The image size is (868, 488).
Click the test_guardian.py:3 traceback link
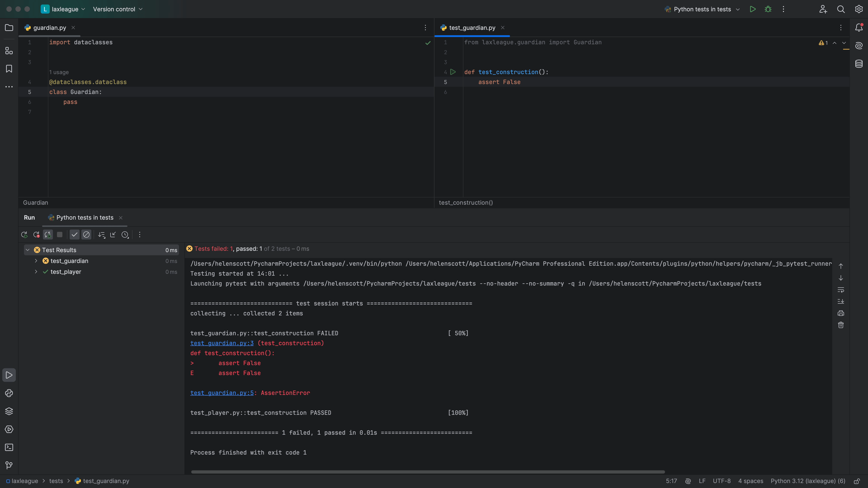[x=222, y=343]
